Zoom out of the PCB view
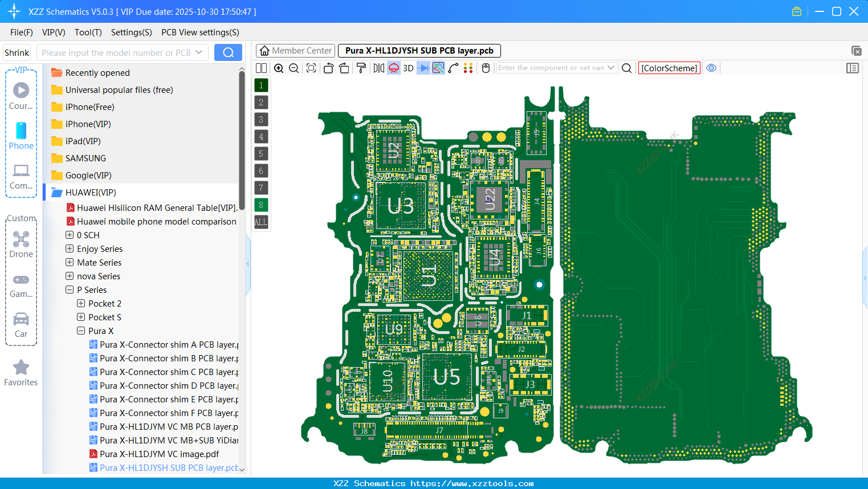 294,68
